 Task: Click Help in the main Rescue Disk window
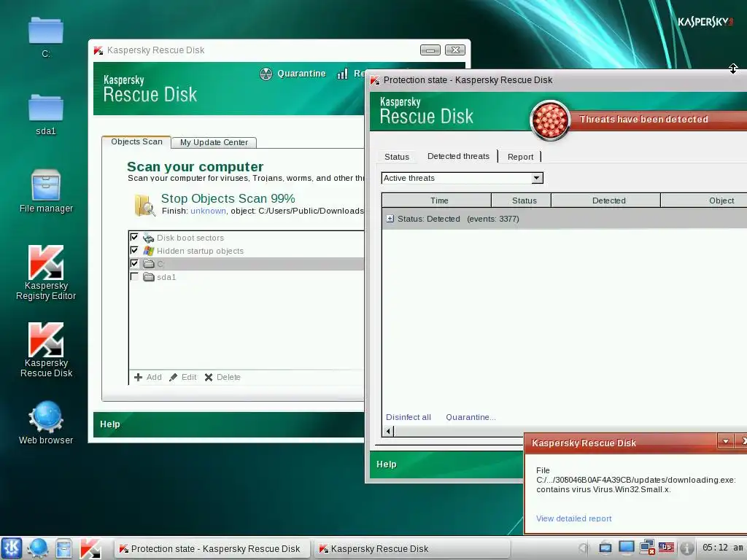click(110, 424)
